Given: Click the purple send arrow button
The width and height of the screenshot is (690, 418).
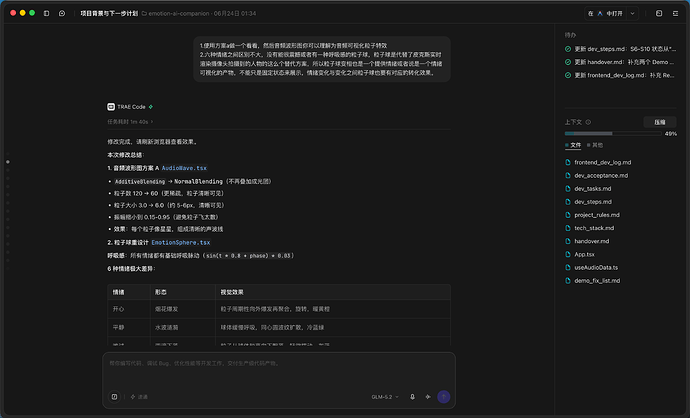Looking at the screenshot, I should (444, 396).
